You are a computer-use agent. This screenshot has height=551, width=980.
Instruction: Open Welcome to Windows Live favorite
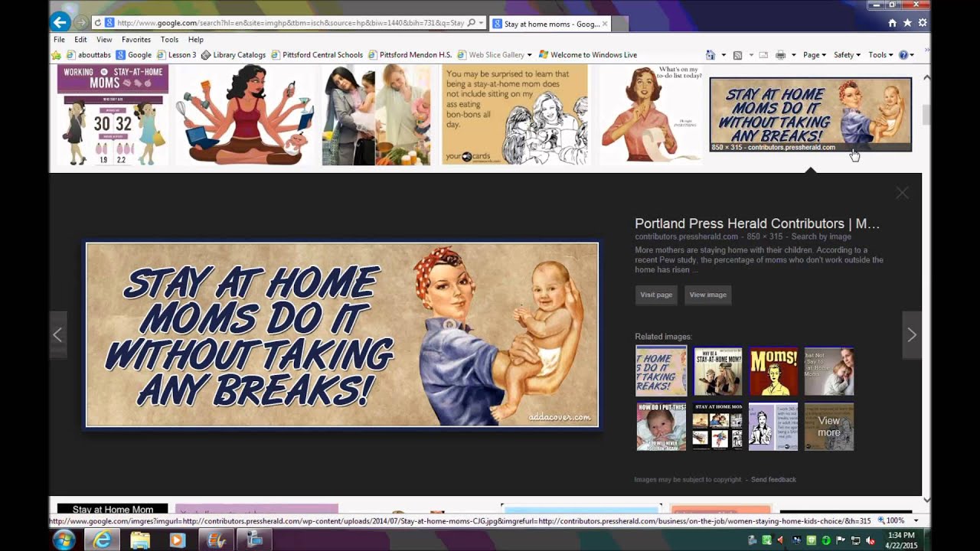click(x=588, y=55)
